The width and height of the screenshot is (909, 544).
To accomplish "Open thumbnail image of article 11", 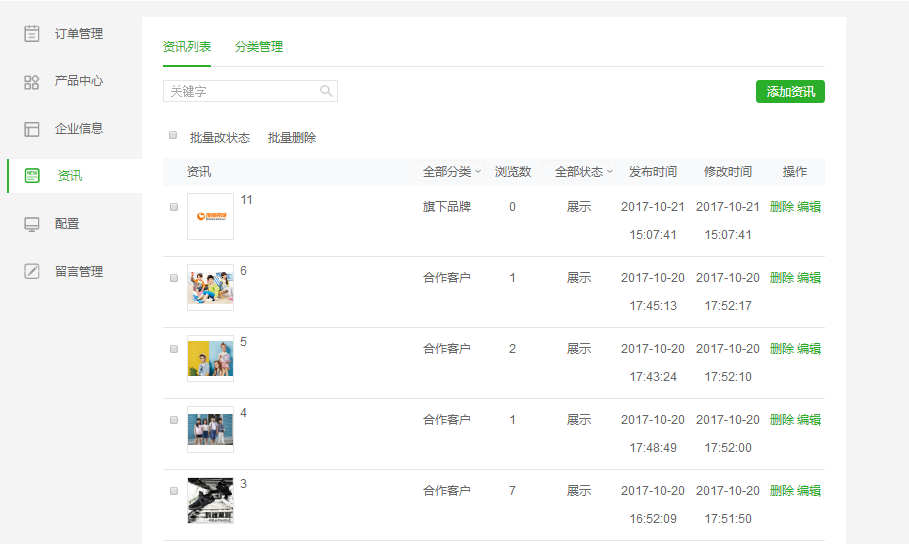I will tap(210, 216).
